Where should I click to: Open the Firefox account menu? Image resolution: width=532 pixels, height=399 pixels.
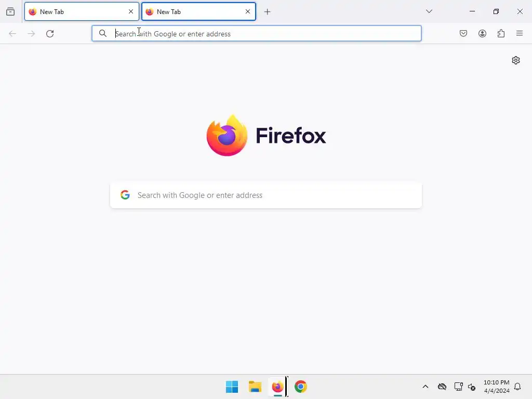click(483, 33)
